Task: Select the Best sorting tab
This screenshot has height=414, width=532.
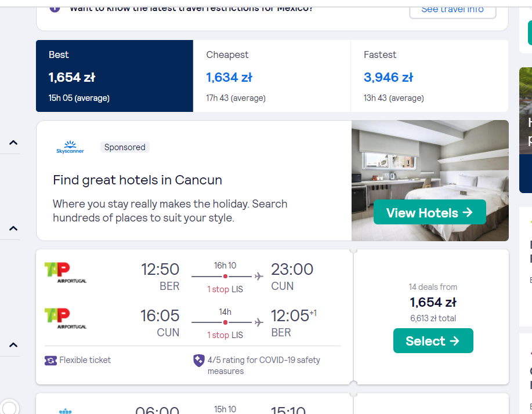Action: pyautogui.click(x=115, y=76)
